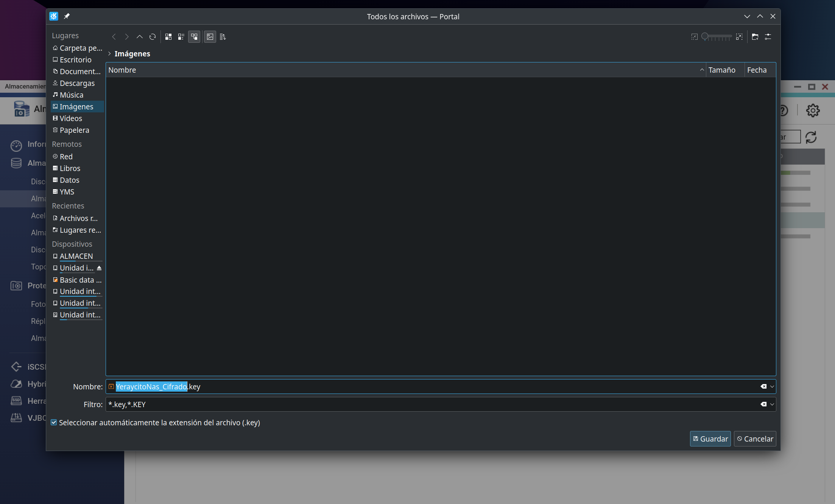This screenshot has height=504, width=835.
Task: Uncheck automatic file extension selection
Action: pos(54,423)
